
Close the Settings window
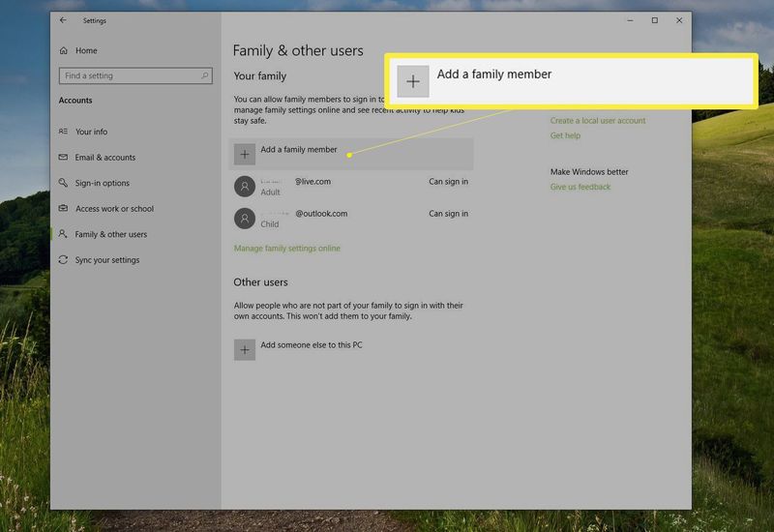pos(679,20)
